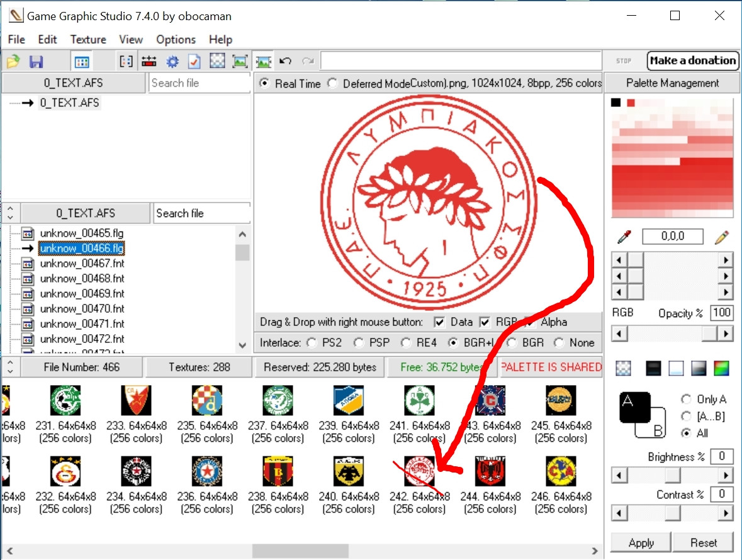Screen dimensions: 742x560
Task: Click file list scroll-up arrow
Action: pyautogui.click(x=242, y=234)
